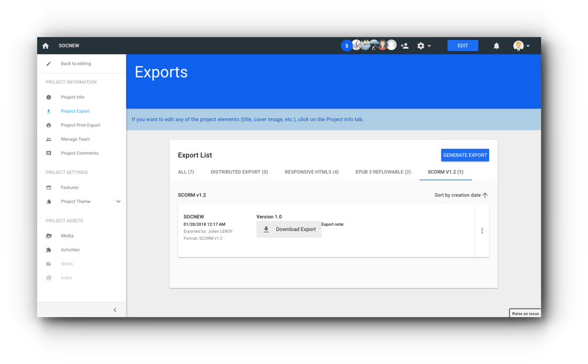This screenshot has height=364, width=588.
Task: Click the Manage Team people icon
Action: pyautogui.click(x=49, y=139)
